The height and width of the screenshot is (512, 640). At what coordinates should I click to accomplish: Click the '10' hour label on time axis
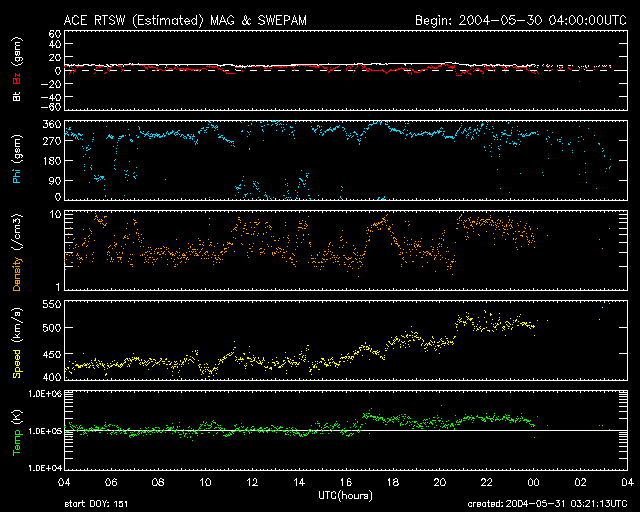coord(205,482)
